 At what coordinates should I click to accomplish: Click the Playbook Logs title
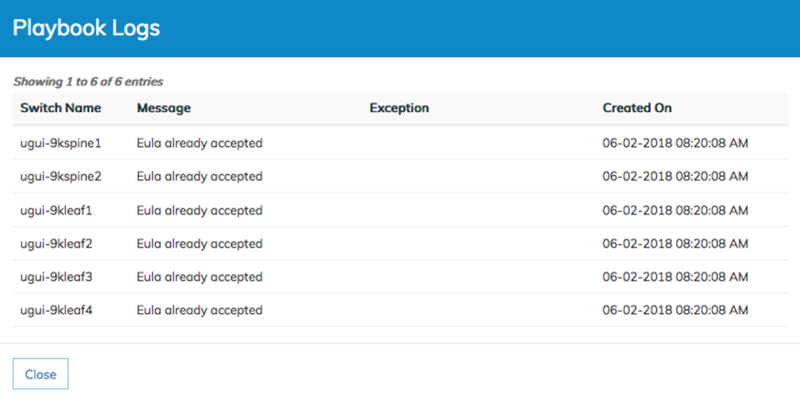(x=86, y=28)
